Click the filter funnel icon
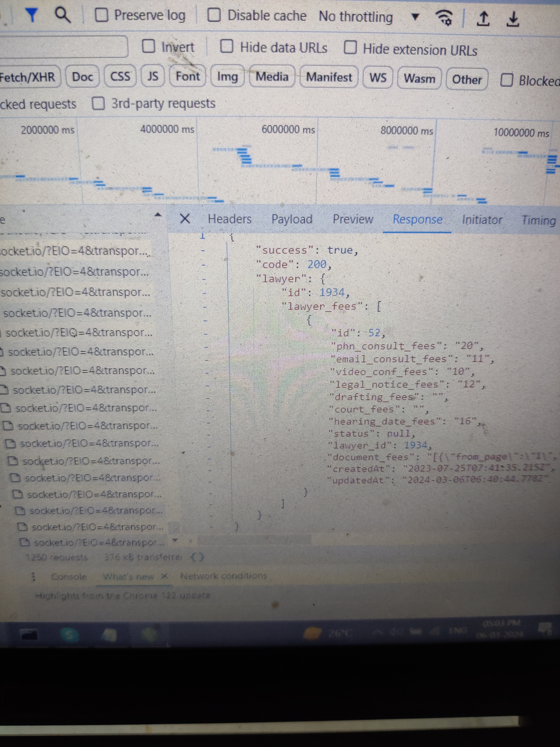Viewport: 560px width, 747px height. point(32,15)
